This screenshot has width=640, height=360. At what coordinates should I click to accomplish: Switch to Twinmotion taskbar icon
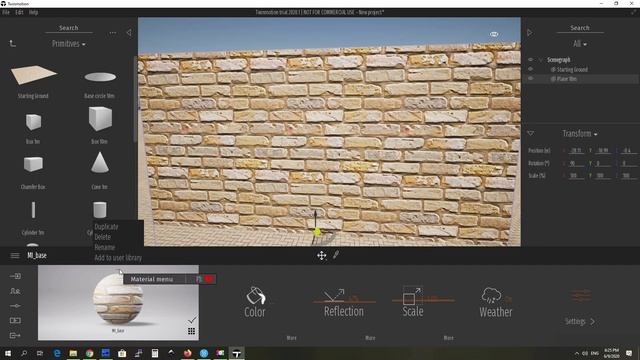tap(236, 353)
